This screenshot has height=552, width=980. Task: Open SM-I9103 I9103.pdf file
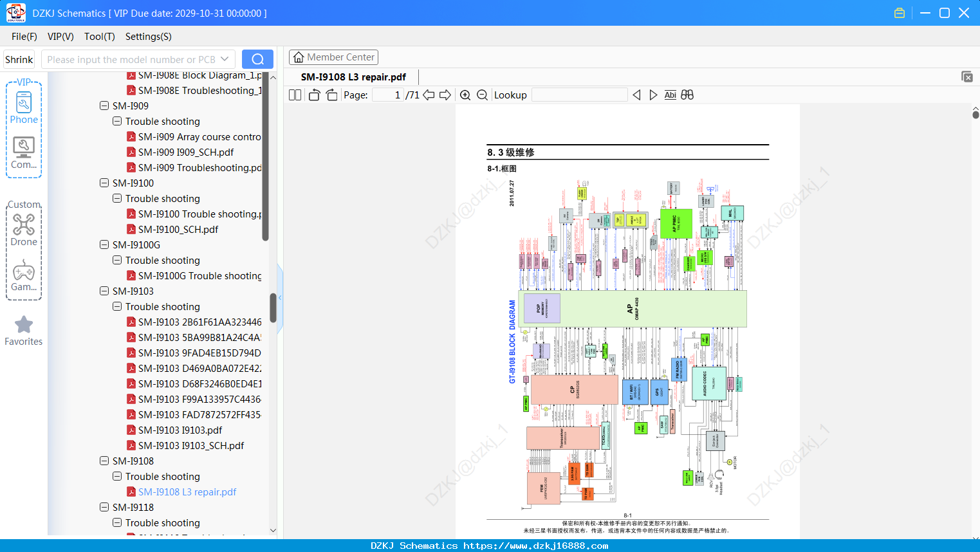(180, 430)
